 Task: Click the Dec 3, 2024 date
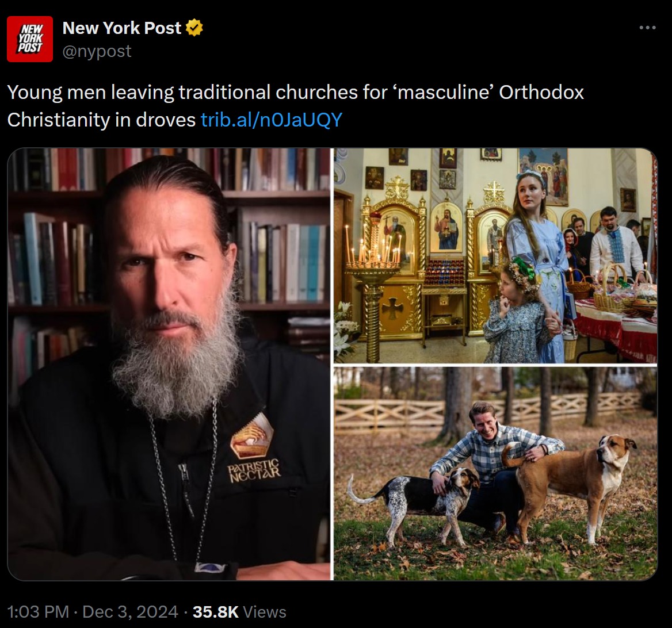pyautogui.click(x=130, y=612)
